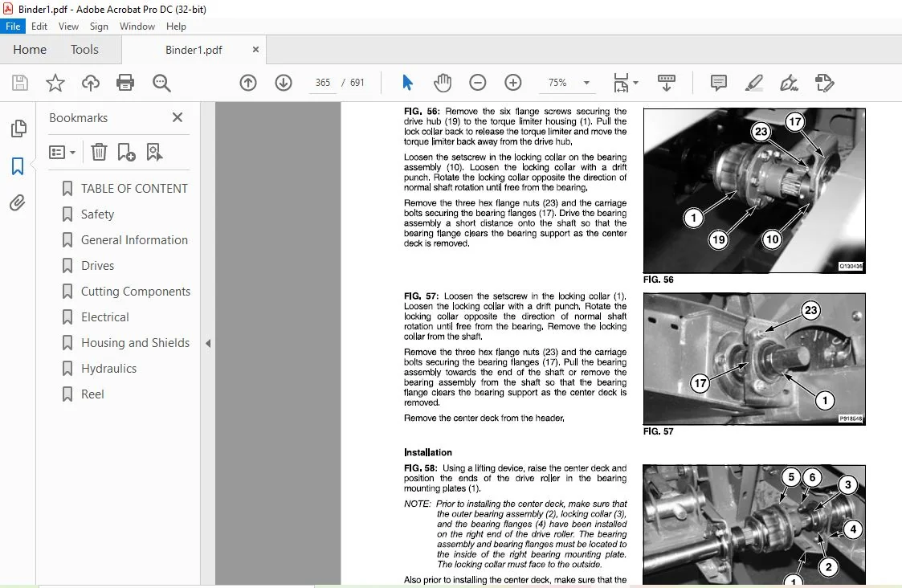Close the Binder1.pdf tab
Screen dimensions: 902x588
(x=255, y=50)
